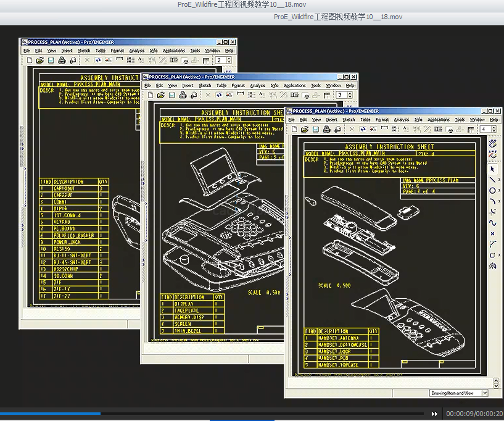This screenshot has height=421, width=504.
Task: Click Open folder icon in sheet 2 window
Action: coord(39,60)
